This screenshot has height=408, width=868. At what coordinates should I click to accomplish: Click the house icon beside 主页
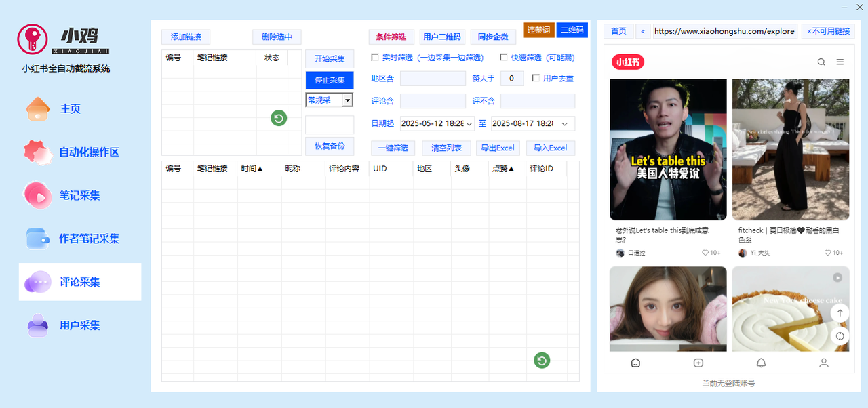click(x=38, y=108)
